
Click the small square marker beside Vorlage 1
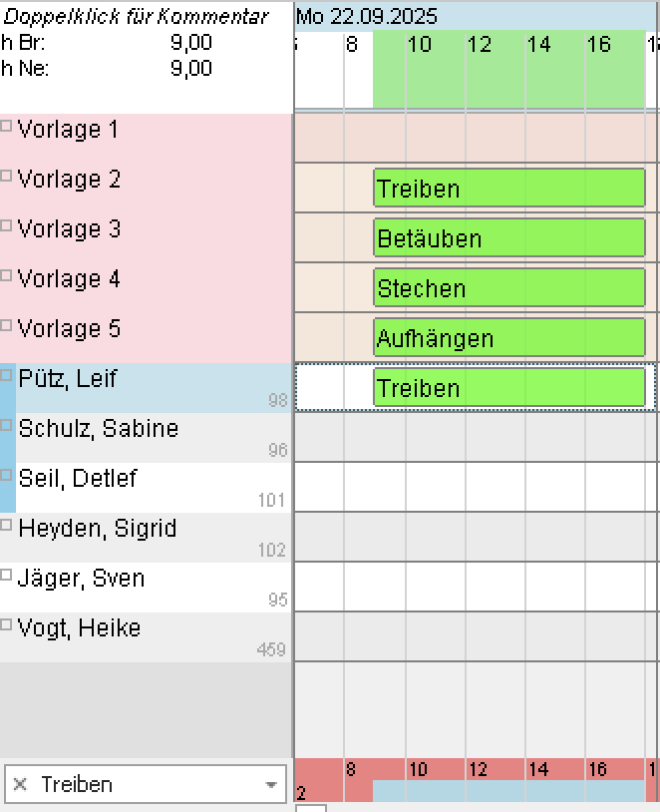point(6,126)
